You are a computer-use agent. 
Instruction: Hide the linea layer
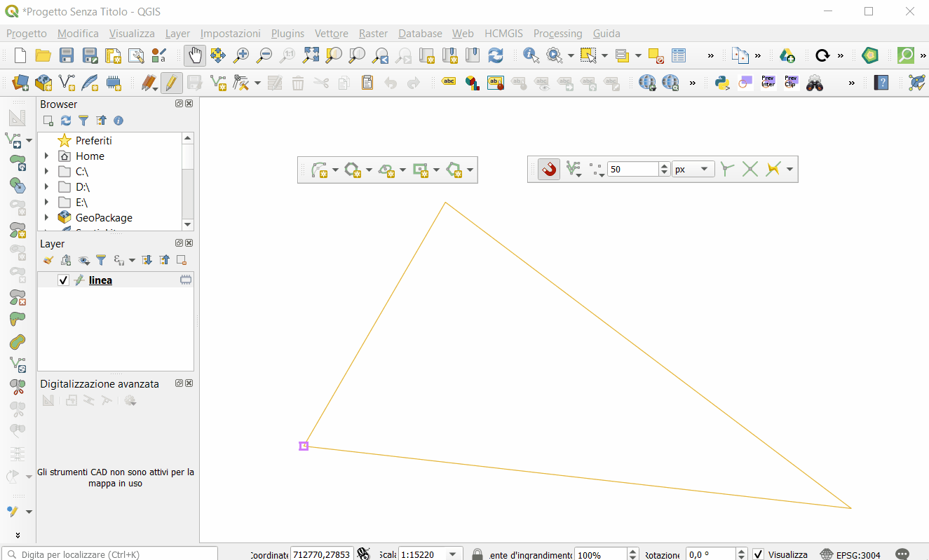[64, 280]
